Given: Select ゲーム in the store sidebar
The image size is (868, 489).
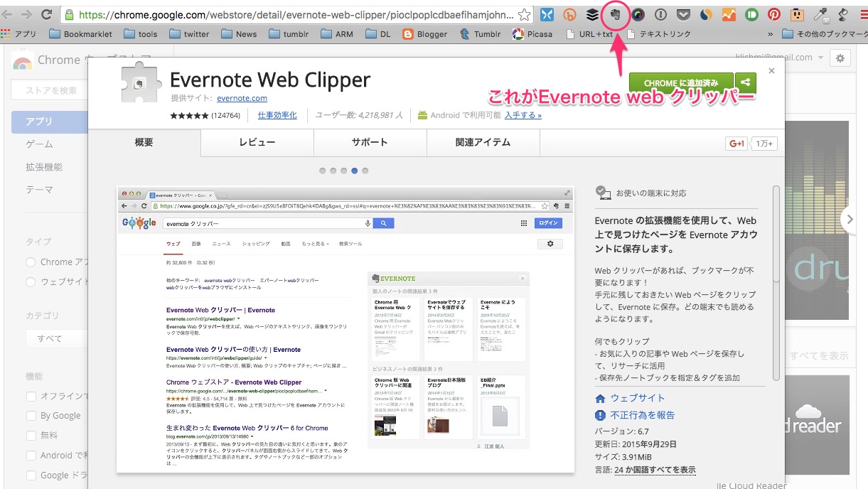Looking at the screenshot, I should coord(40,144).
